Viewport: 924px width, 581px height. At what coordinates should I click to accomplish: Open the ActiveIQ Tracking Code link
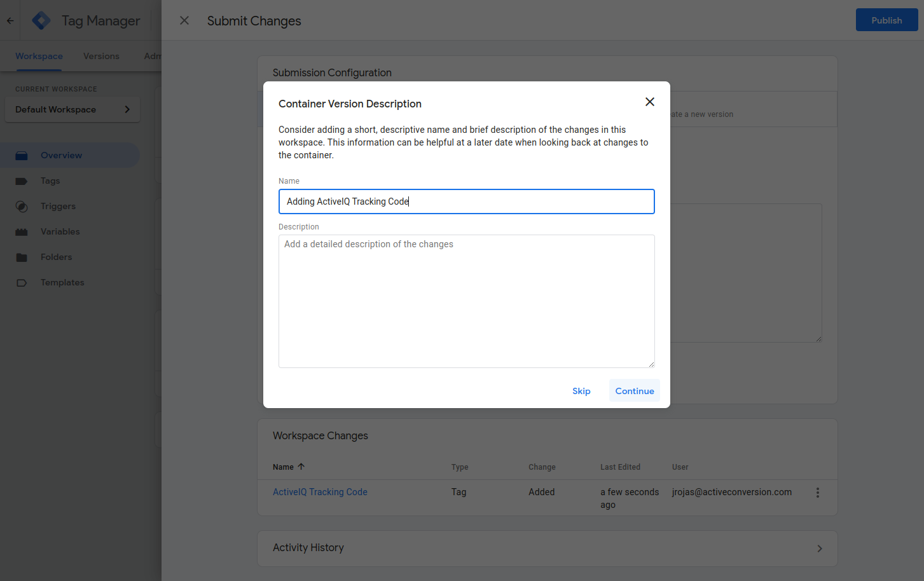(x=320, y=492)
